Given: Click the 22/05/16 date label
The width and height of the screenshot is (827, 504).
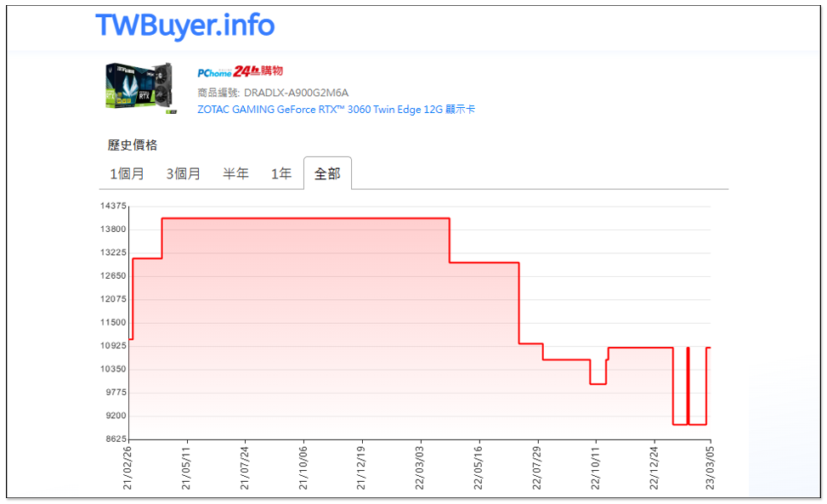Looking at the screenshot, I should point(478,468).
